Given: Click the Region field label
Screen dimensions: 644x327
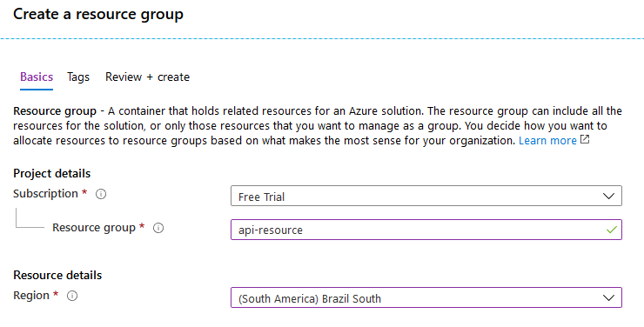Looking at the screenshot, I should tap(31, 296).
